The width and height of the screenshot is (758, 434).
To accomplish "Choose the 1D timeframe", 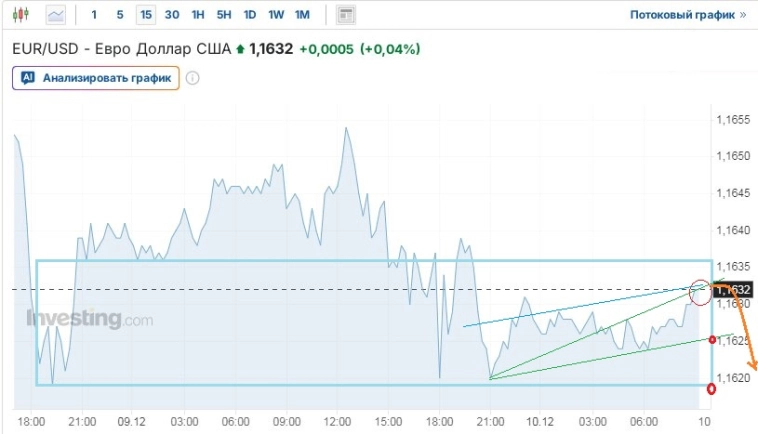I will 250,15.
